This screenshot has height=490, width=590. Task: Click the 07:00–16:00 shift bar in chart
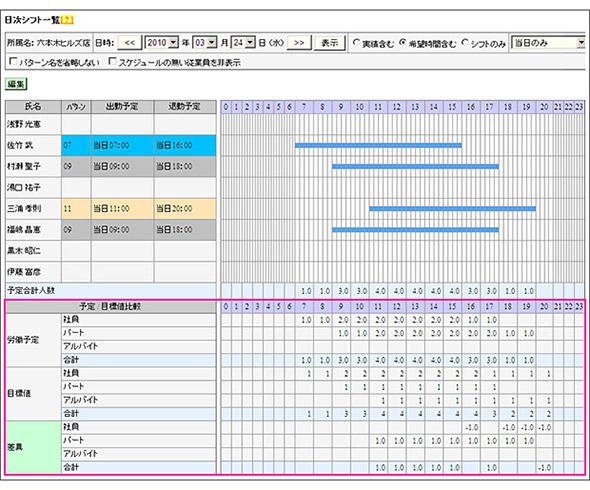(x=378, y=145)
